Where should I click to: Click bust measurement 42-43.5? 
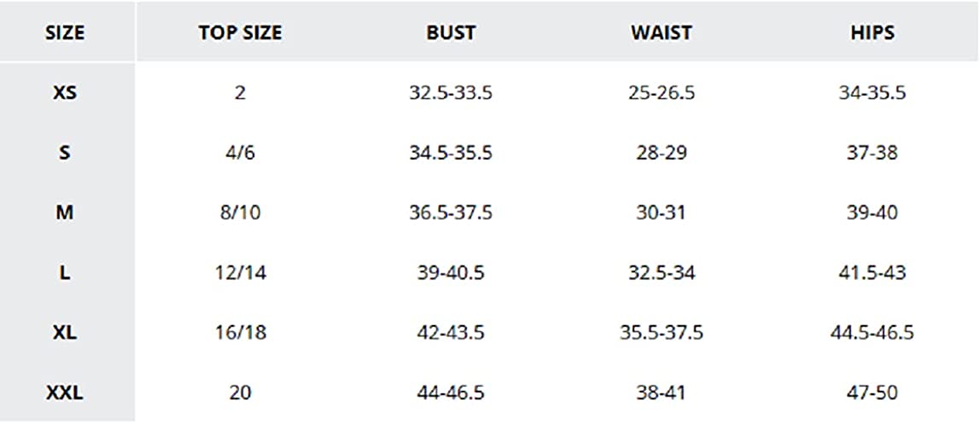coord(451,333)
